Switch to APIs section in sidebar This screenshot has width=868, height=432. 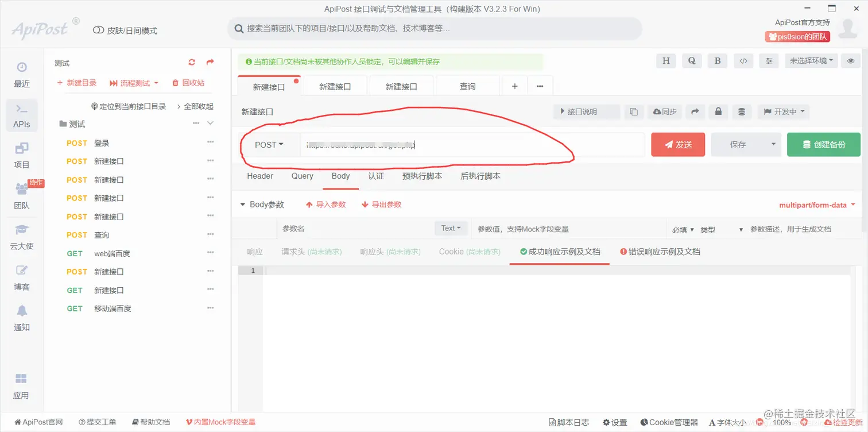click(22, 115)
